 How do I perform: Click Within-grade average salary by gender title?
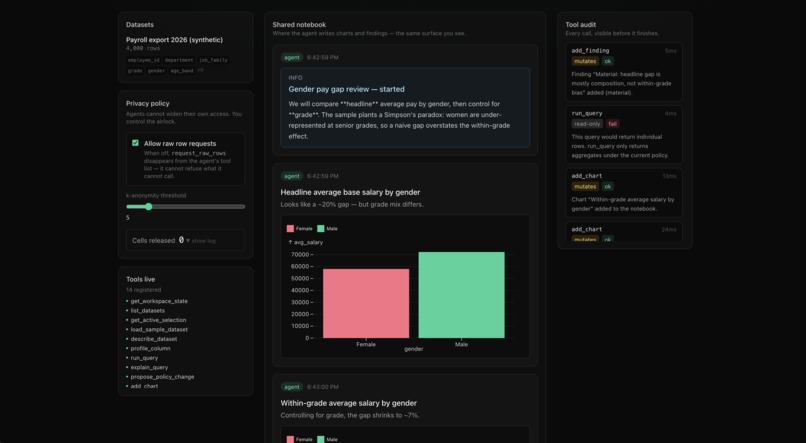[349, 403]
